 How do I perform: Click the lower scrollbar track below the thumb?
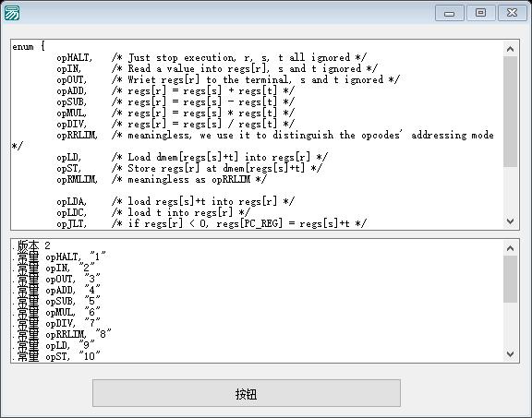pos(510,325)
